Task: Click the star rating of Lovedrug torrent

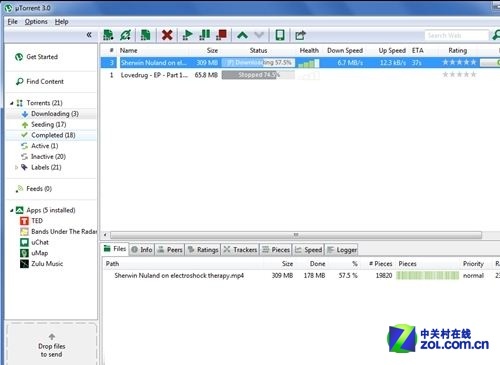Action: (459, 75)
